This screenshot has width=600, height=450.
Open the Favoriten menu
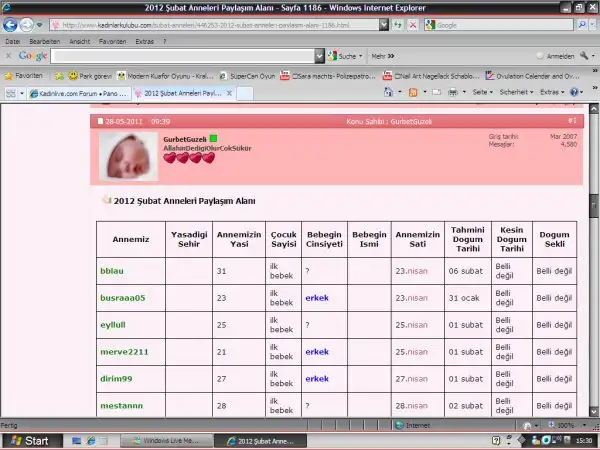pos(112,42)
